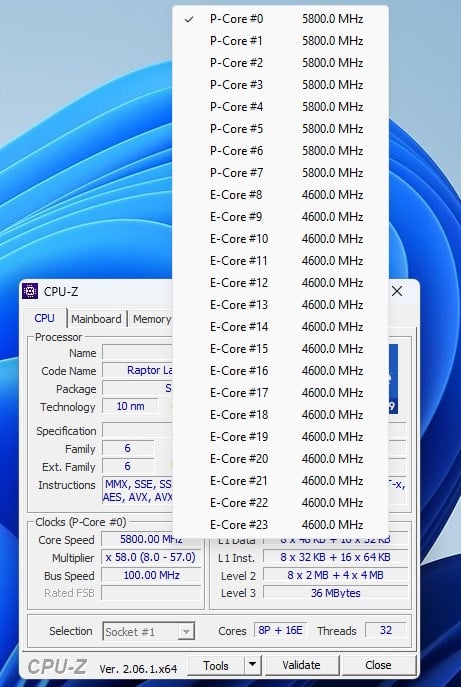Pick E-Core #12 from the list
461x687 pixels.
(280, 283)
